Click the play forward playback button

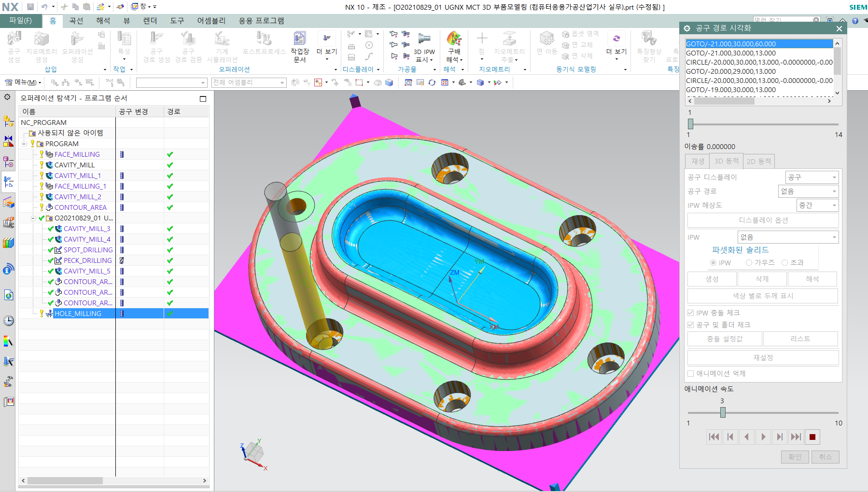(763, 437)
